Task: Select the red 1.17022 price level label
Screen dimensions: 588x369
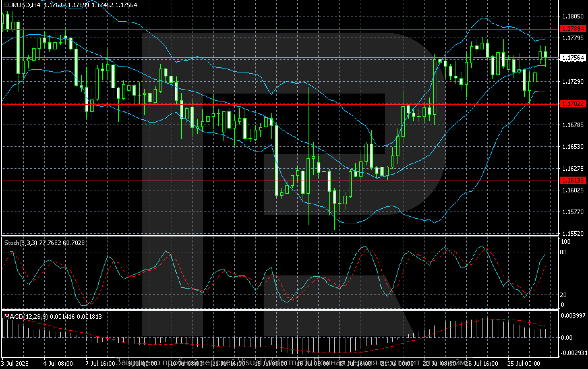Action: [573, 104]
